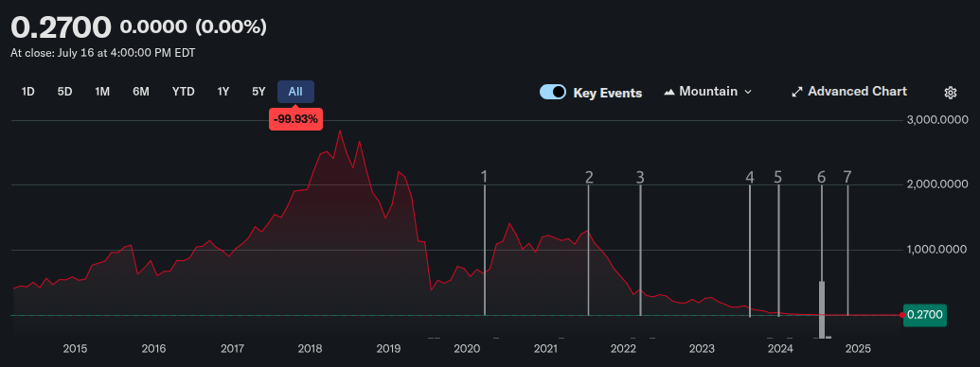
Task: Click the 3,000.0000 axis label
Action: tap(937, 120)
